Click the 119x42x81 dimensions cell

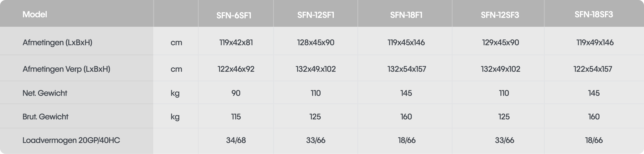tap(236, 43)
